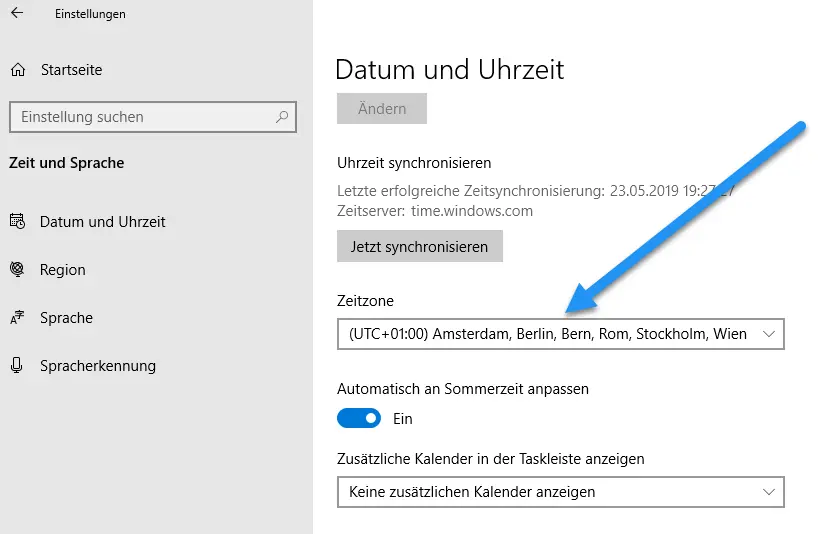Click chevron of the additional calendars dropdown

tap(768, 492)
